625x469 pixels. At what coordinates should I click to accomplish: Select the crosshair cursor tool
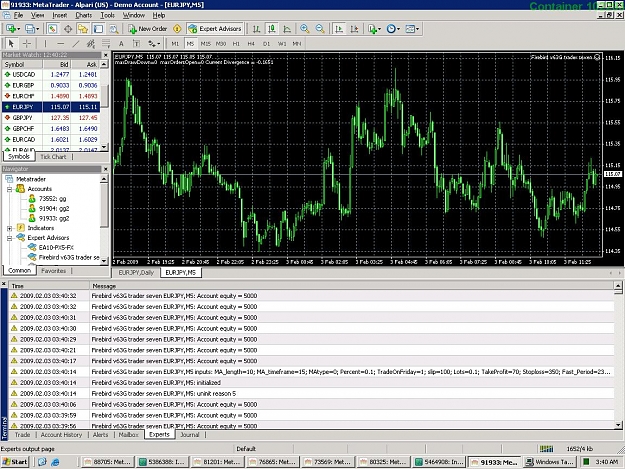tap(27, 43)
